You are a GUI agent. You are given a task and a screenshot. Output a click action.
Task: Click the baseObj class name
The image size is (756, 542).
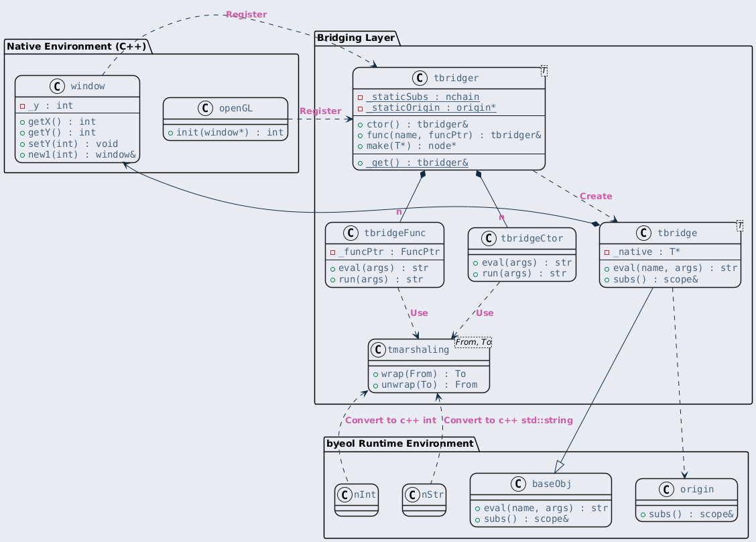[x=552, y=484]
